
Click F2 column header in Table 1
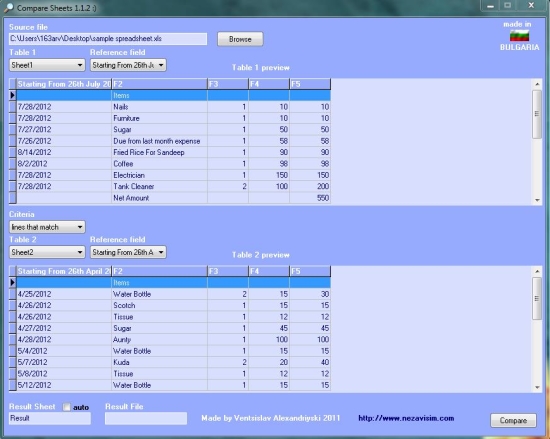tap(160, 84)
